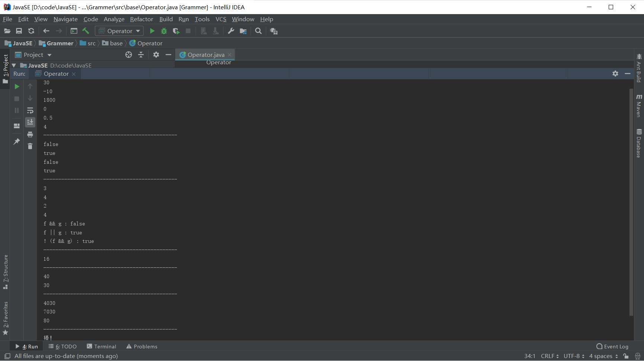
Task: Hide the Run panel
Action: 628,74
